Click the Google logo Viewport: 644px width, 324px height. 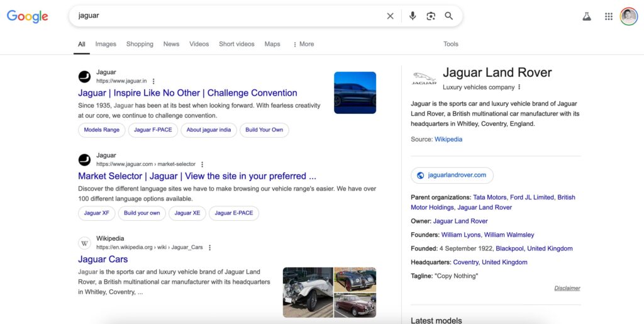(x=28, y=16)
